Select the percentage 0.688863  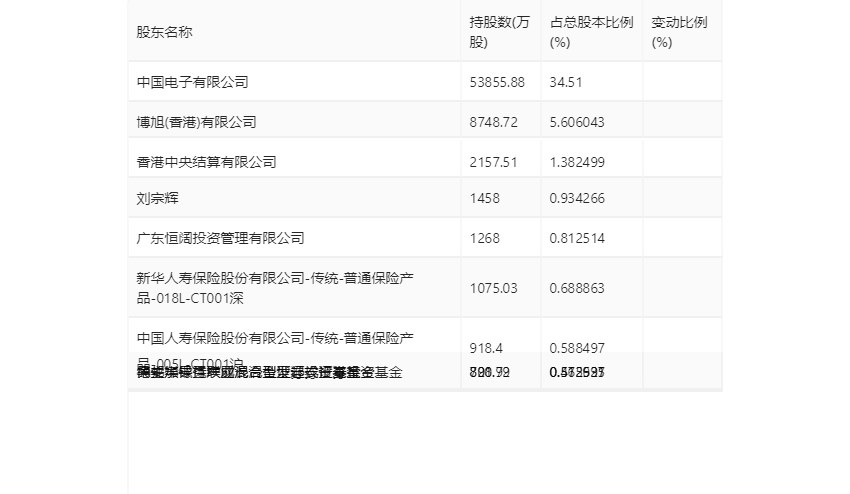(x=577, y=288)
